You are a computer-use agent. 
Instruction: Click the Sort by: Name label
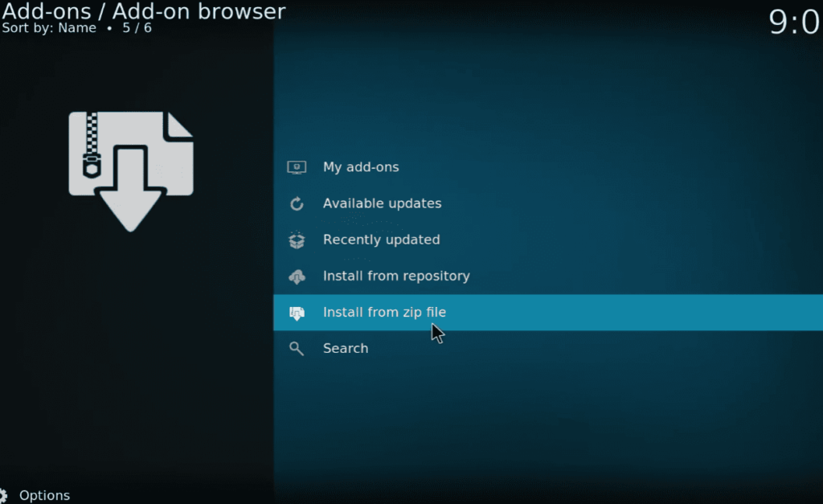coord(49,28)
